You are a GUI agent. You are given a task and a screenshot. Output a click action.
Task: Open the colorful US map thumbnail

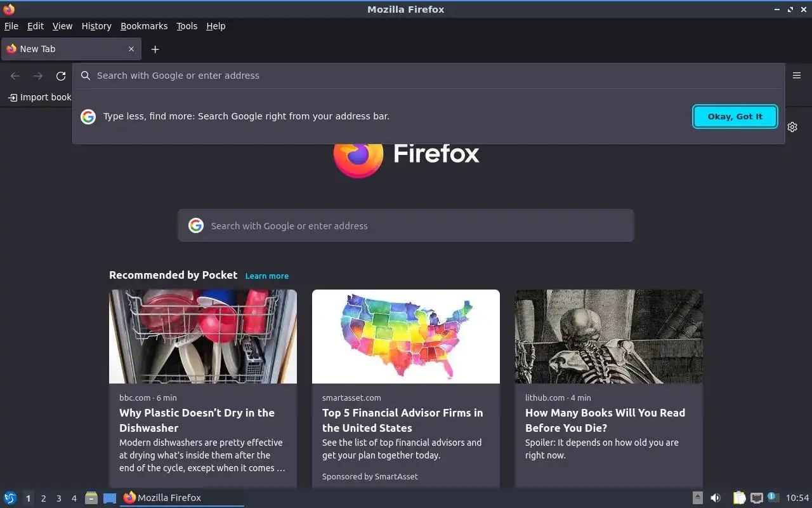click(x=406, y=337)
